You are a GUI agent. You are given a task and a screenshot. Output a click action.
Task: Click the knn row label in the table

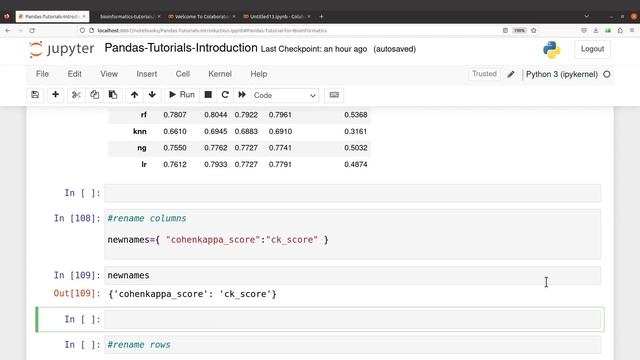[x=140, y=131]
